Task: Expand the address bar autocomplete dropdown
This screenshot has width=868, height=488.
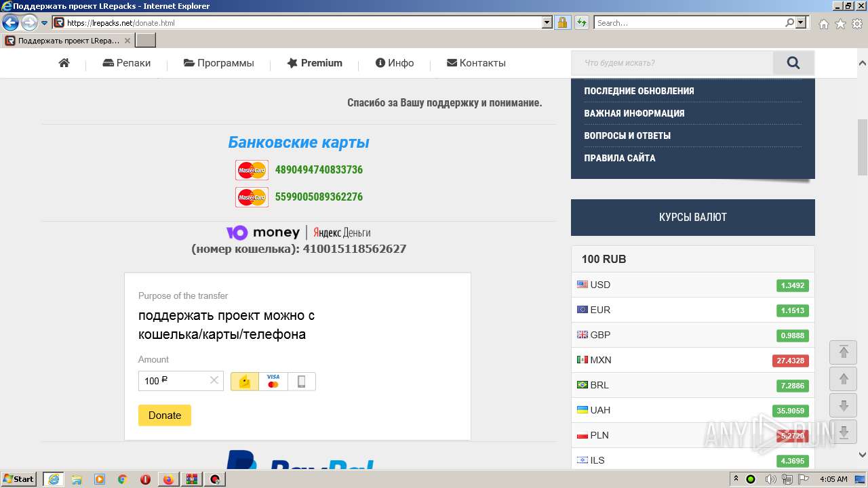Action: point(547,23)
